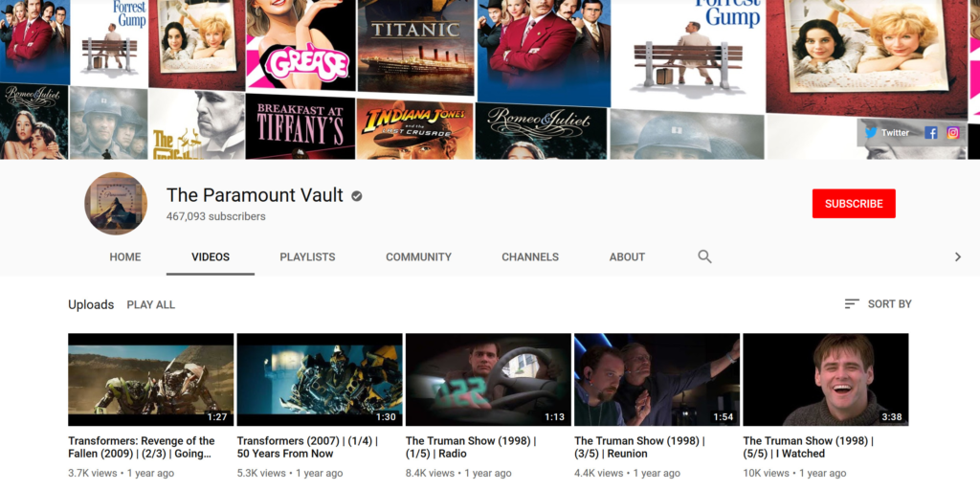Click Play All next to Uploads
The height and width of the screenshot is (490, 980).
pos(150,305)
